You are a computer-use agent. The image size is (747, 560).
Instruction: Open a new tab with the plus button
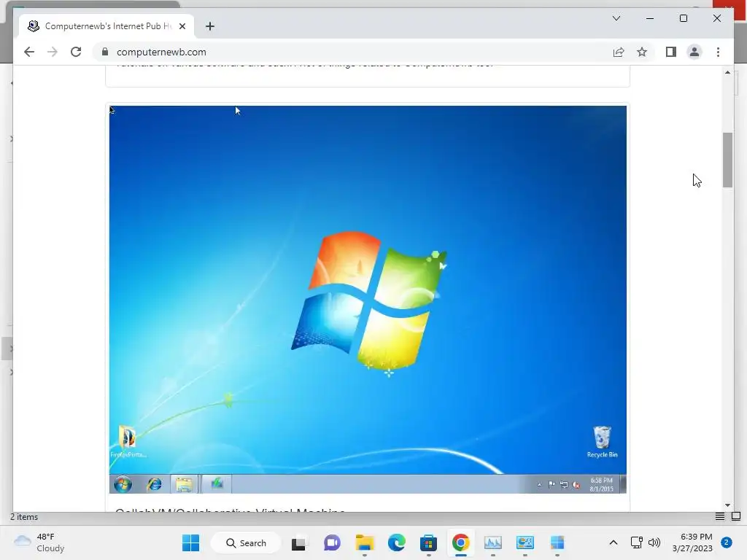pyautogui.click(x=210, y=26)
